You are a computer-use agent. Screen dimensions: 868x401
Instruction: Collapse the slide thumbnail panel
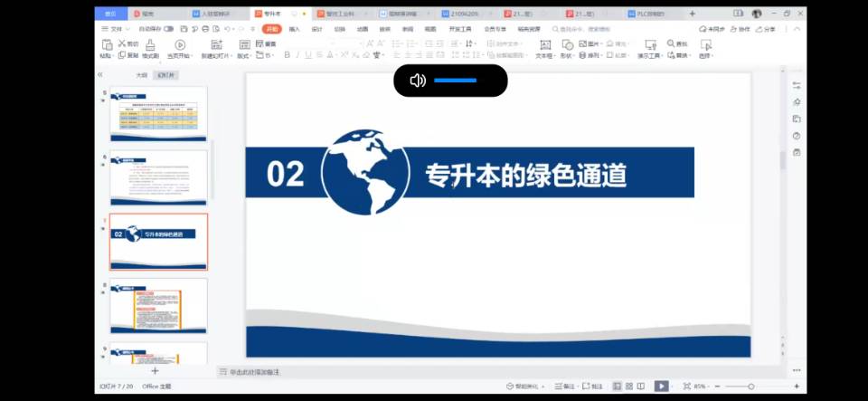pos(100,75)
